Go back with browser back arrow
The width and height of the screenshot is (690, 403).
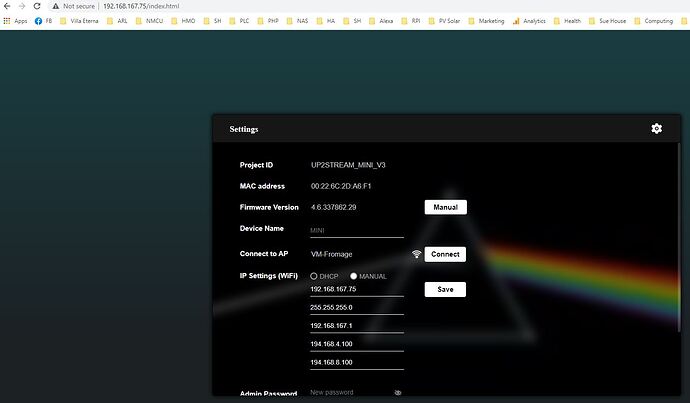[x=7, y=6]
